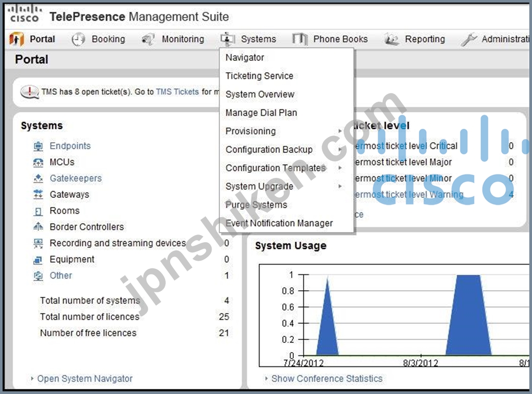Click the Administrative Tools wrench icon
The height and width of the screenshot is (394, 532).
(469, 39)
